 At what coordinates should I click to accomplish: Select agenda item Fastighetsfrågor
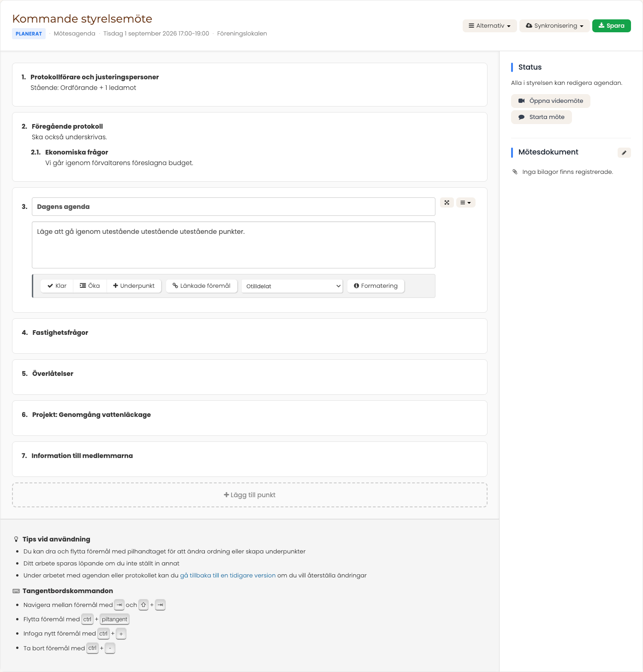(250, 336)
